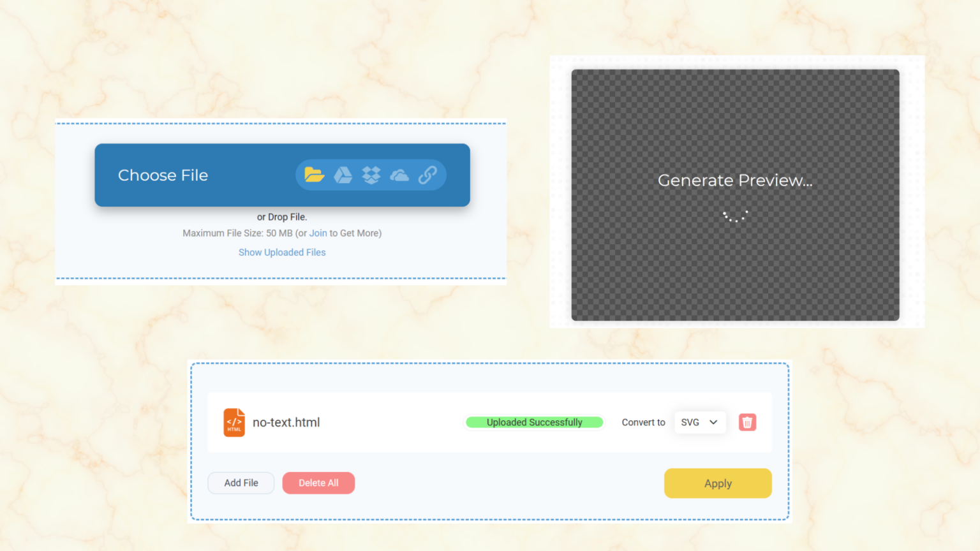This screenshot has height=551, width=980.
Task: Click the Choose File button
Action: [x=163, y=175]
